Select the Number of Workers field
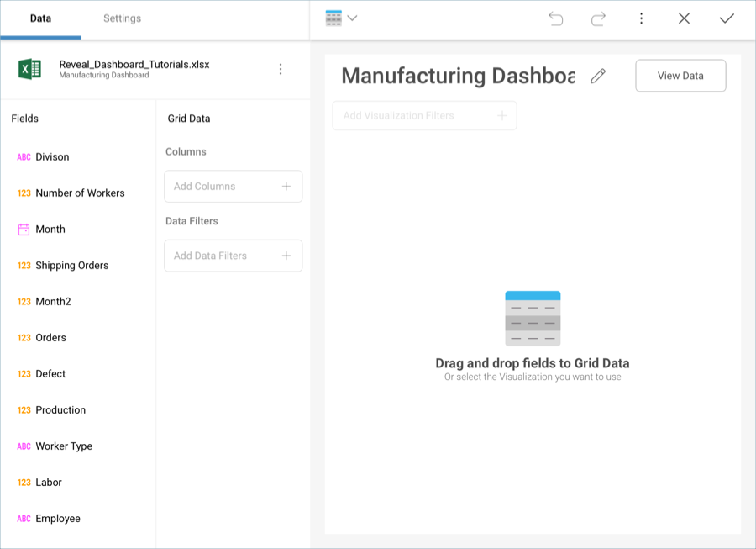Image resolution: width=756 pixels, height=549 pixels. pos(80,193)
